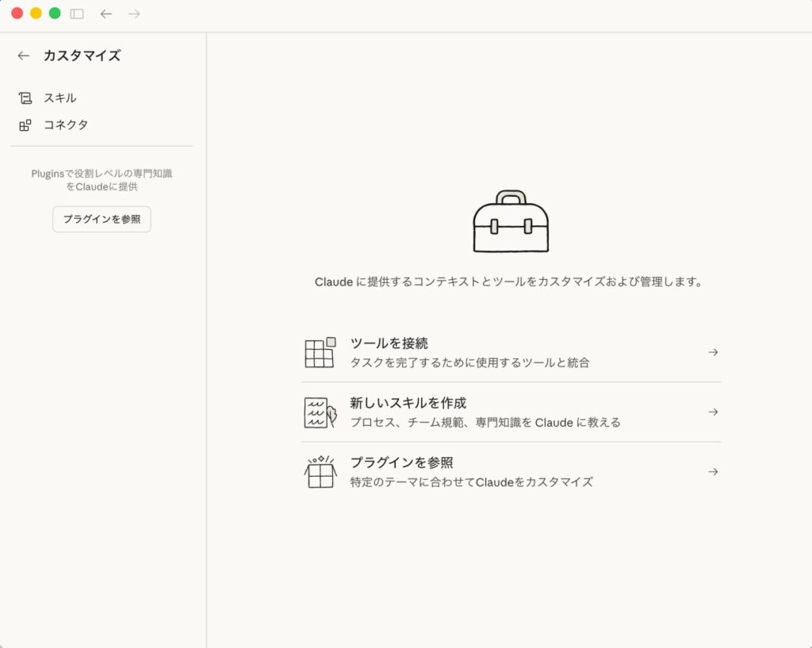
Task: Open the スキル sidebar menu item
Action: tap(60, 98)
